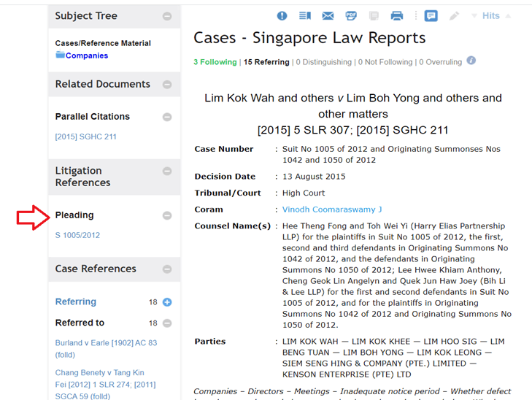Open the [2015] SGHC 211 citation link
Screen dimensions: 532x400
86,136
